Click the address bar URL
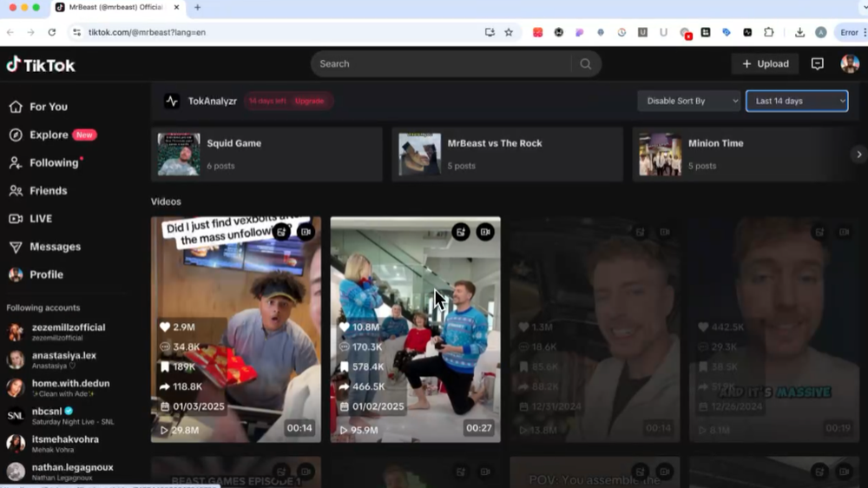The height and width of the screenshot is (488, 868). click(147, 33)
